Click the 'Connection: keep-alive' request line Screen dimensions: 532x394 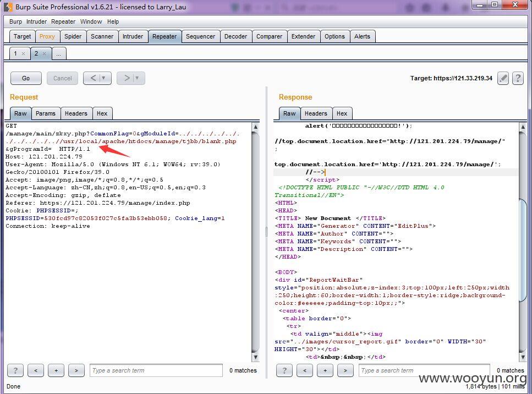click(48, 226)
